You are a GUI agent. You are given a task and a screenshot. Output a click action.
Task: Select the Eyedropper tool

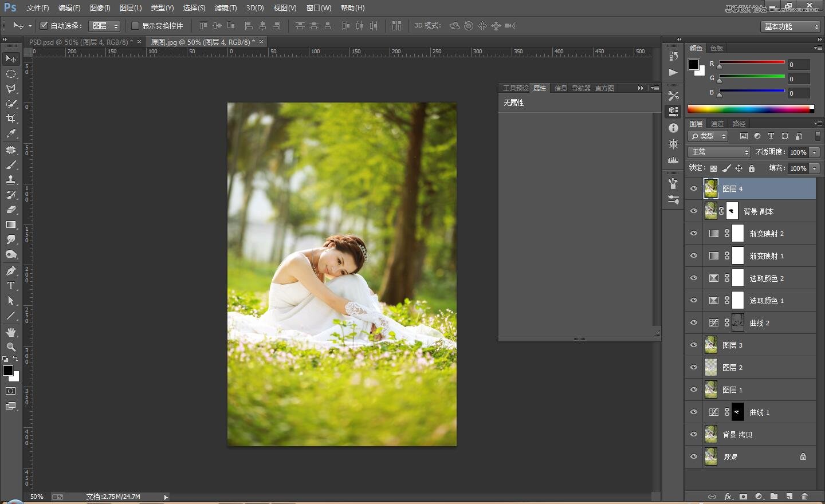pyautogui.click(x=11, y=133)
